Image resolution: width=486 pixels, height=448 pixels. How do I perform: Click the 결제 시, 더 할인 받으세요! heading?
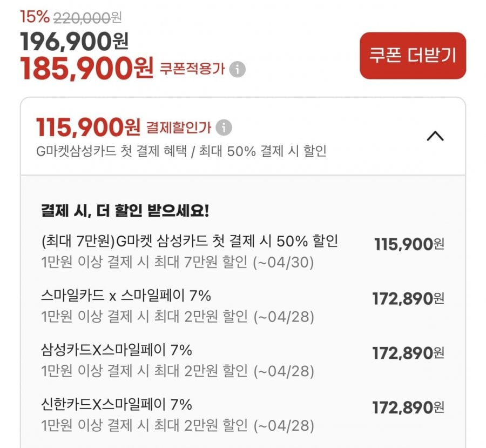tap(125, 210)
